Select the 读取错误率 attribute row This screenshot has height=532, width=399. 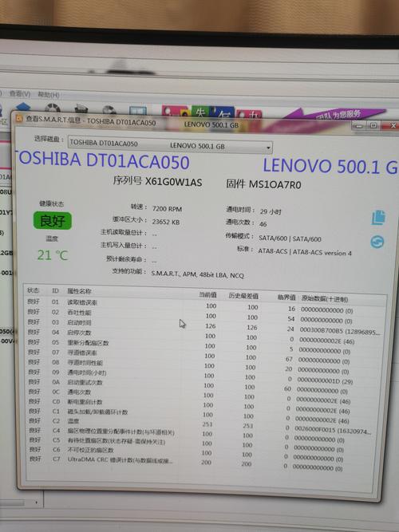point(205,305)
